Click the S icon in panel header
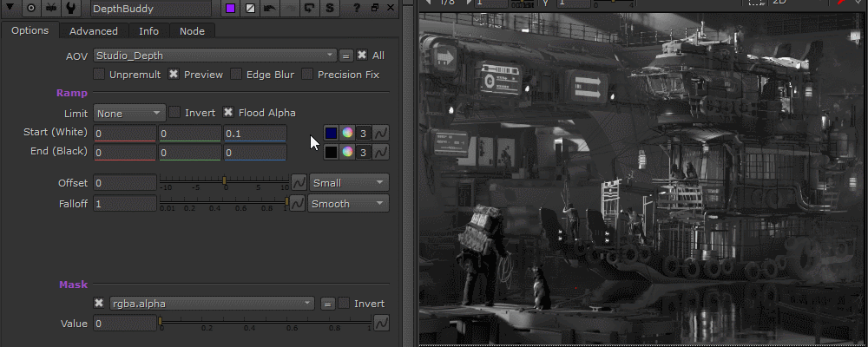Viewport: 868px width, 347px height. click(331, 9)
